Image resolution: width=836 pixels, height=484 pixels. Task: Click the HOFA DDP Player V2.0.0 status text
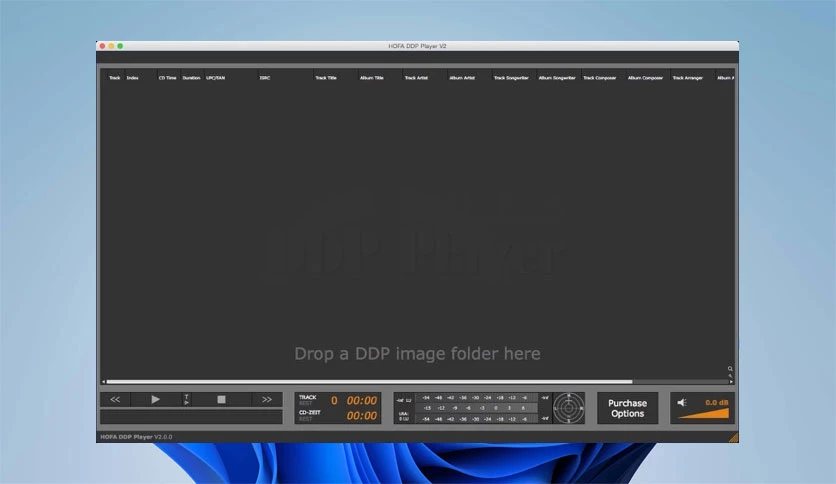136,437
